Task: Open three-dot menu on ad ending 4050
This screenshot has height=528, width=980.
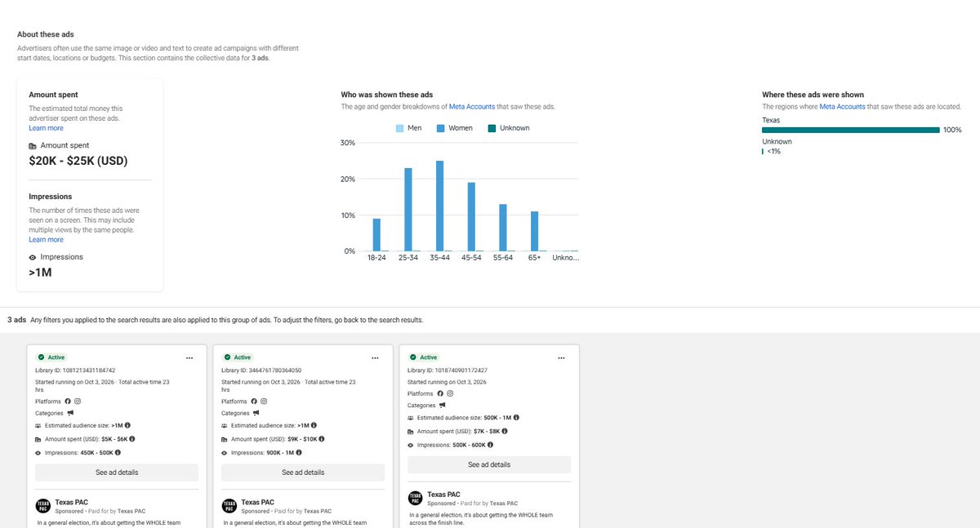Action: pyautogui.click(x=376, y=357)
